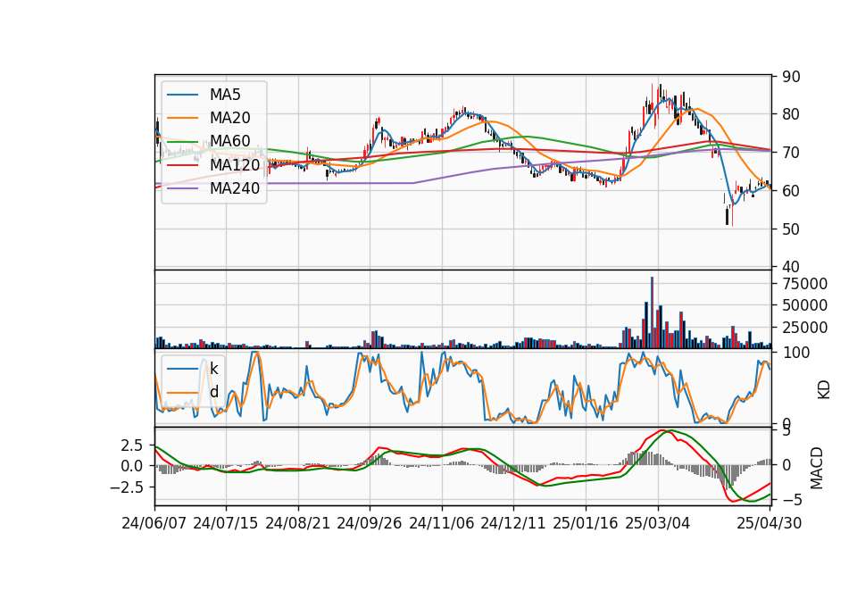Click the orange line sample beside MA20
Screen dimensions: 857x616
coord(182,118)
